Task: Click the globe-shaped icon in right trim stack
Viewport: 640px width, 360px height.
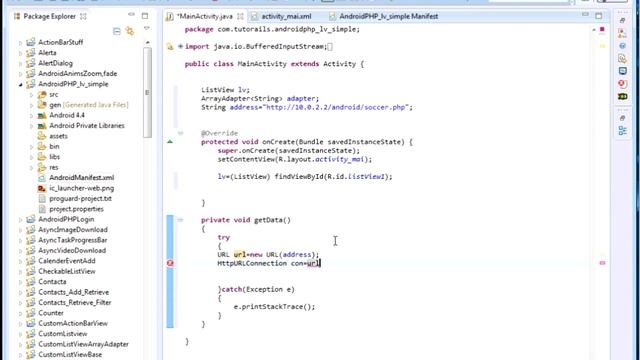Action: (x=622, y=46)
